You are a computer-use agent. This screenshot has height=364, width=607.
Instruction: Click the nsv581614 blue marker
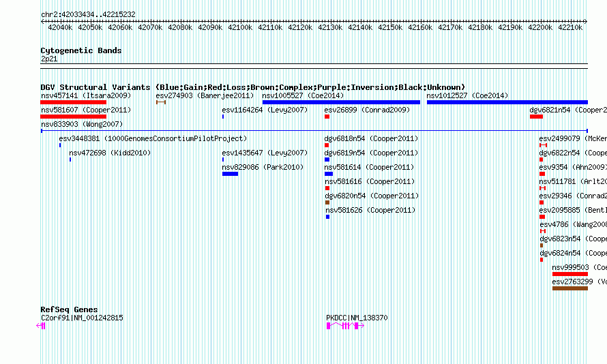(329, 174)
